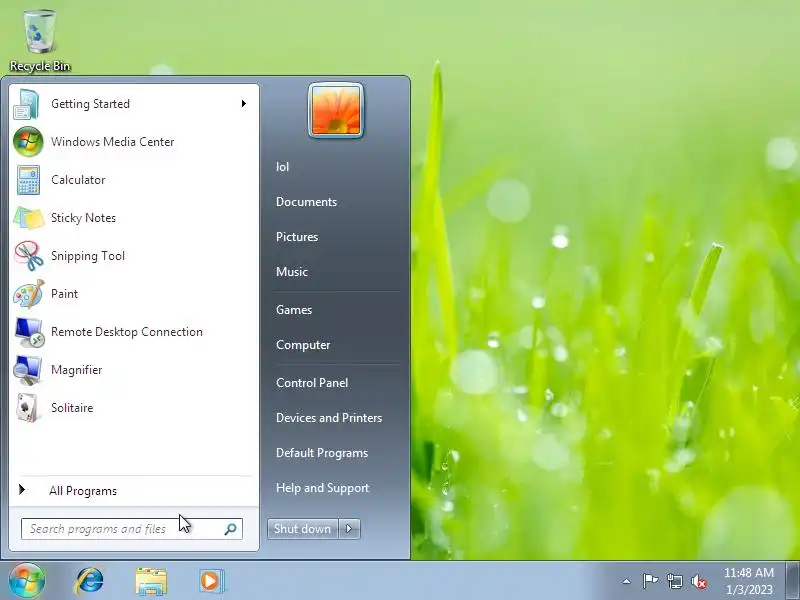This screenshot has height=600, width=800.
Task: Click the Action Center flag icon
Action: click(x=650, y=581)
